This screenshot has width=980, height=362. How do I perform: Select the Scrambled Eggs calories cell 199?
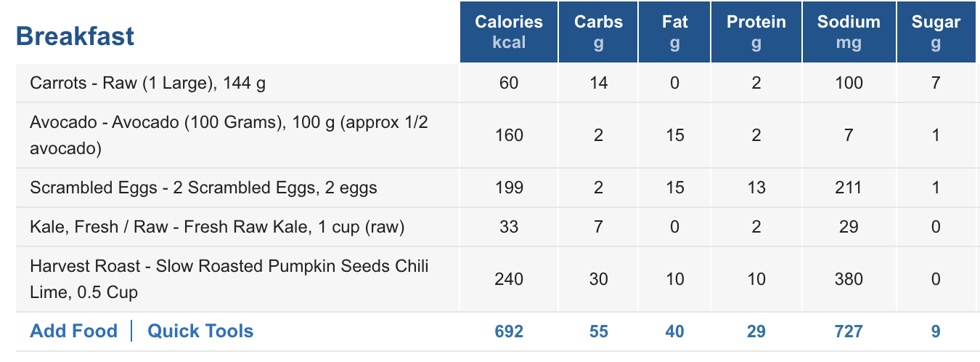(x=509, y=188)
